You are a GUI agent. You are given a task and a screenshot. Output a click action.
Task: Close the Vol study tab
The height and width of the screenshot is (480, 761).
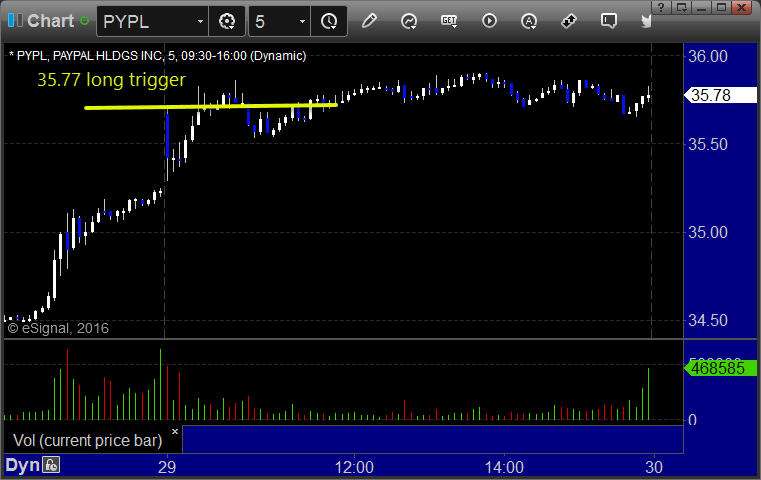pos(175,431)
